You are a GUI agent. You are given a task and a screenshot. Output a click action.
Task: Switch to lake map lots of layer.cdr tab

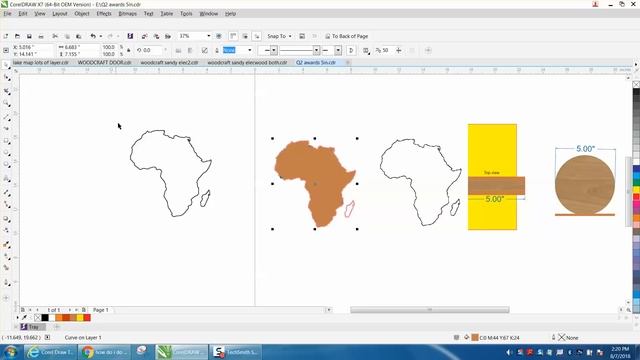tap(40, 62)
